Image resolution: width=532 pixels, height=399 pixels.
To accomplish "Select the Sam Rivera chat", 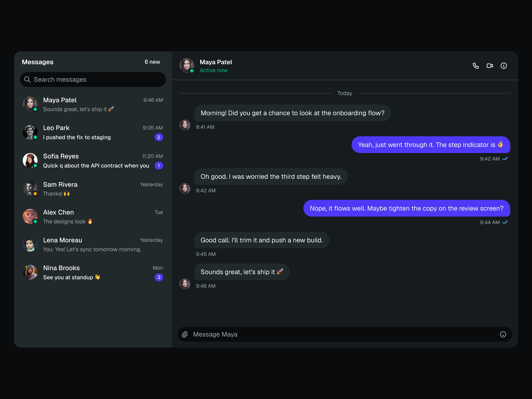I will 93,189.
